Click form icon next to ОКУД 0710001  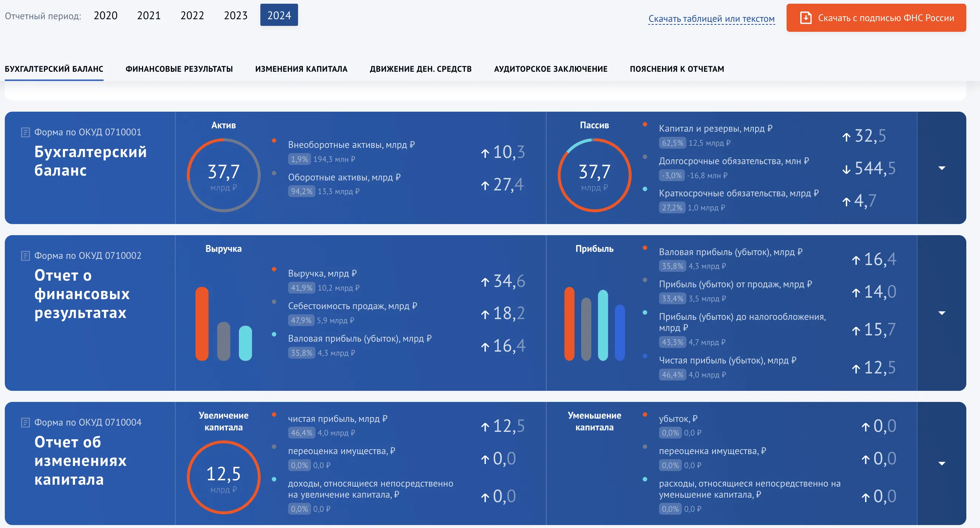(25, 132)
